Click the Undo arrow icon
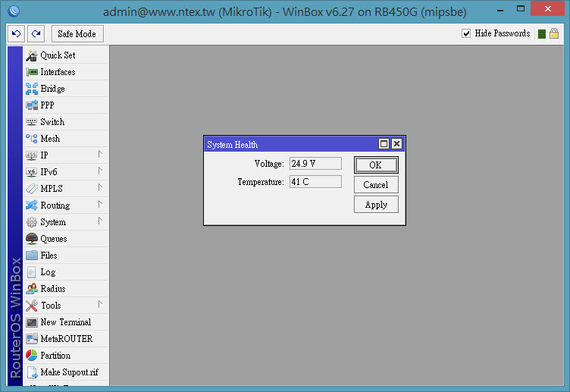Screen dimensions: 570x392 tap(17, 34)
